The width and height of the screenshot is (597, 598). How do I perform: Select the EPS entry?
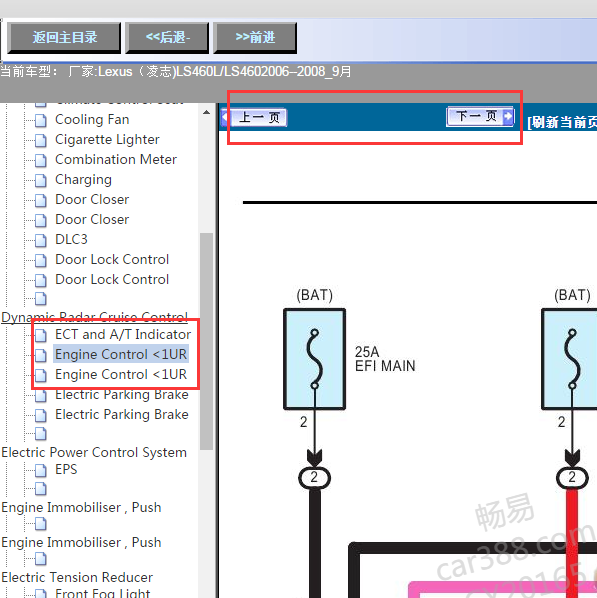pyautogui.click(x=66, y=469)
